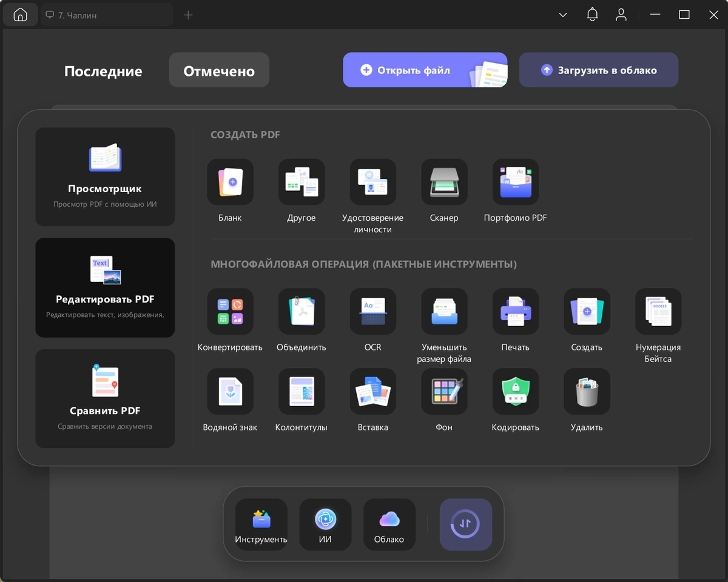Open the Просмотрщик card
Screen dimensions: 728x582
coord(105,177)
